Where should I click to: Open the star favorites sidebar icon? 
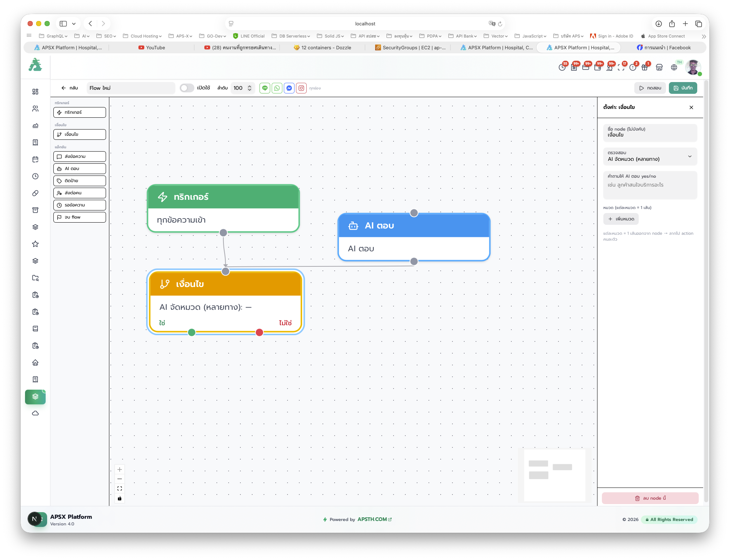click(35, 244)
